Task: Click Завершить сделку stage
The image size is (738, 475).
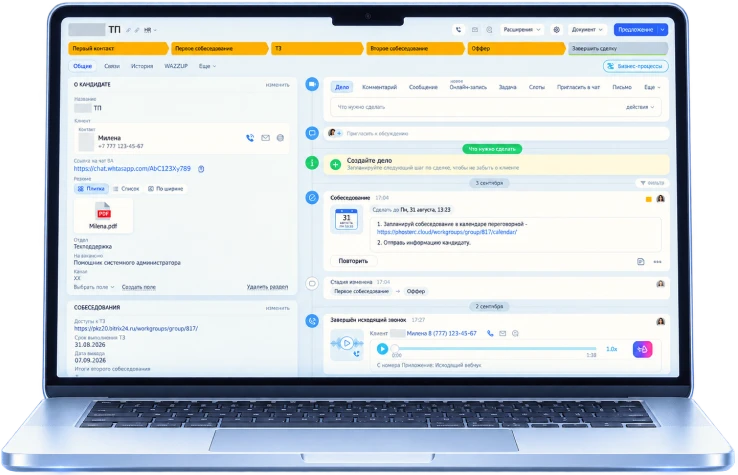Action: tap(618, 48)
